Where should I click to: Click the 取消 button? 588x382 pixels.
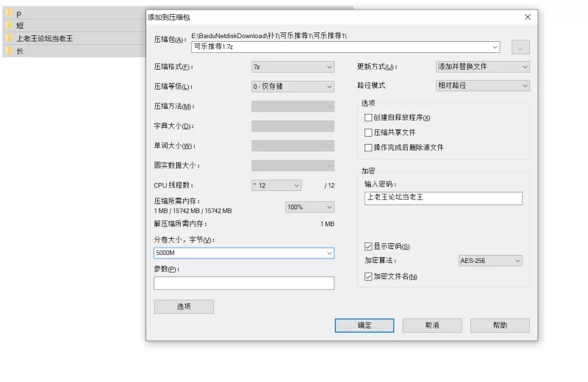pos(432,325)
